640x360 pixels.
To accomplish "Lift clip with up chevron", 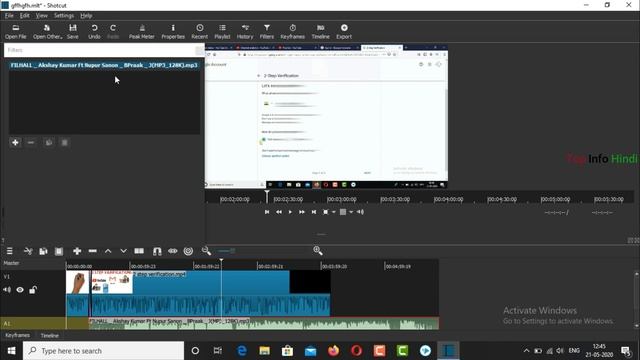I will click(108, 251).
